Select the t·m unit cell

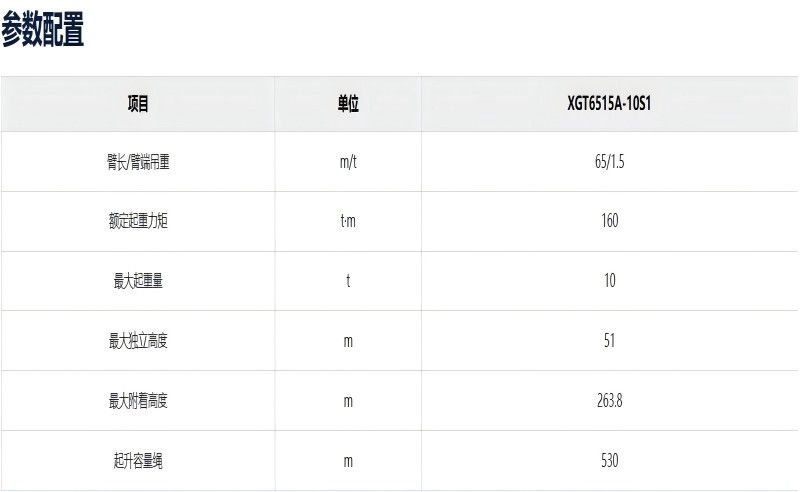(x=348, y=221)
